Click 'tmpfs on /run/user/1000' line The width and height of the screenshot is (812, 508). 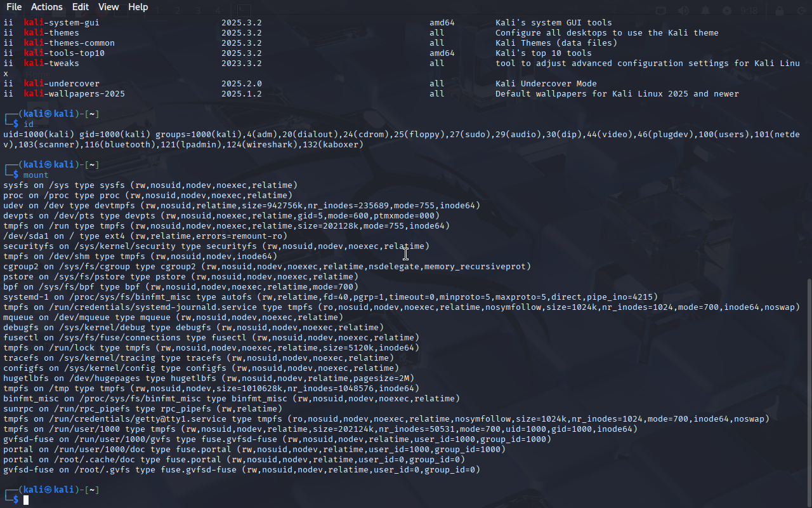point(320,429)
